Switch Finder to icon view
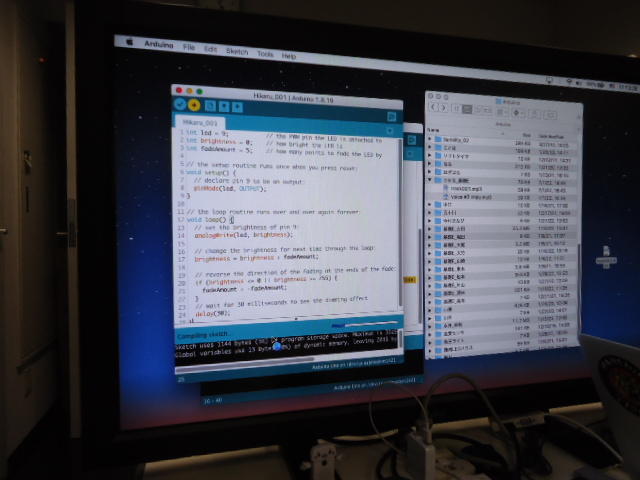This screenshot has width=640, height=480. point(457,109)
